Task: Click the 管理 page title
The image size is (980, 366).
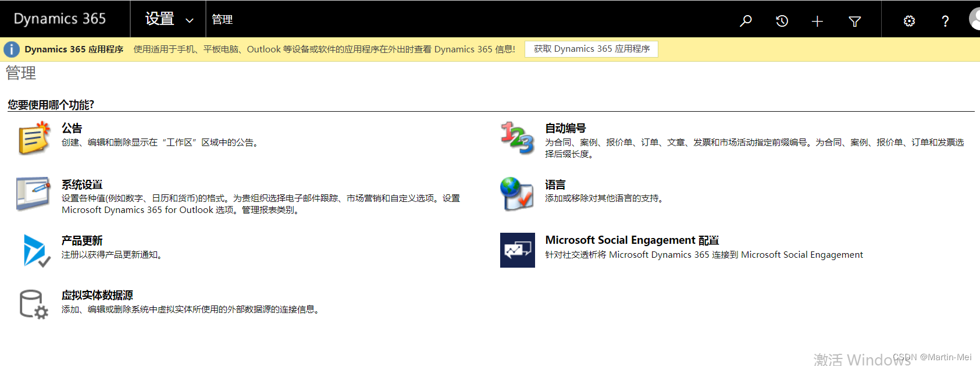Action: click(x=21, y=73)
